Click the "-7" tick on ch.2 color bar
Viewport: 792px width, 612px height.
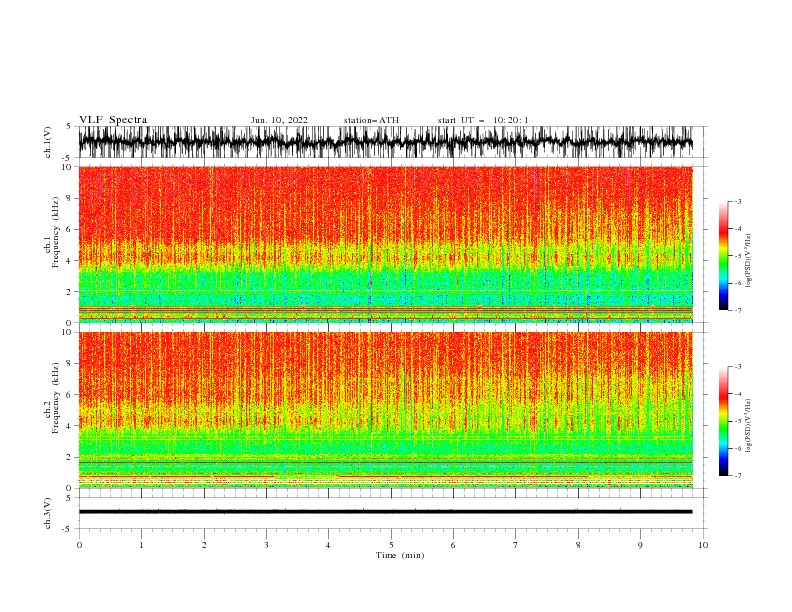click(738, 476)
